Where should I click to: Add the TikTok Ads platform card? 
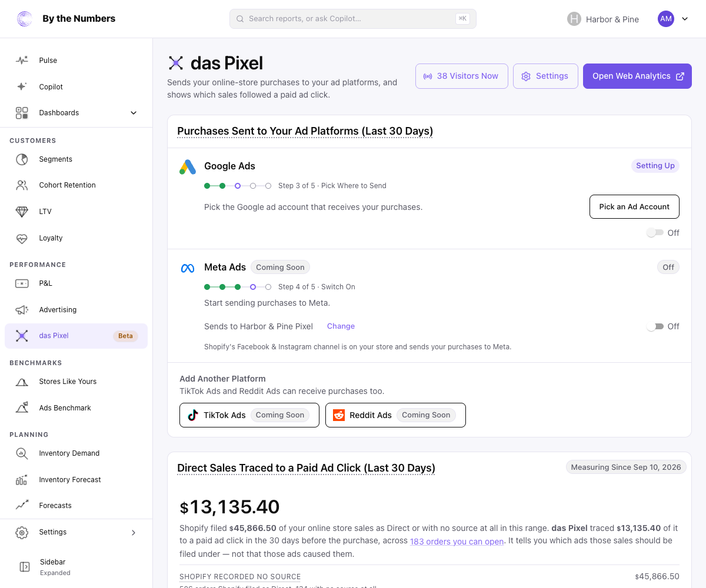click(x=249, y=415)
